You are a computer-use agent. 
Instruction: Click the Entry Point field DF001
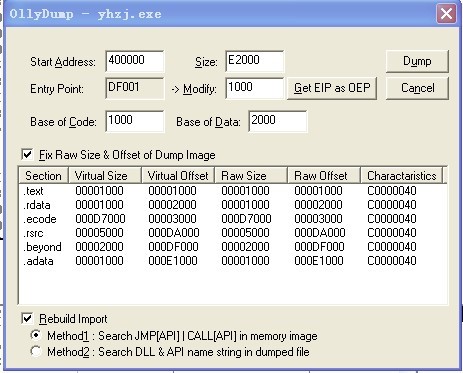point(135,88)
